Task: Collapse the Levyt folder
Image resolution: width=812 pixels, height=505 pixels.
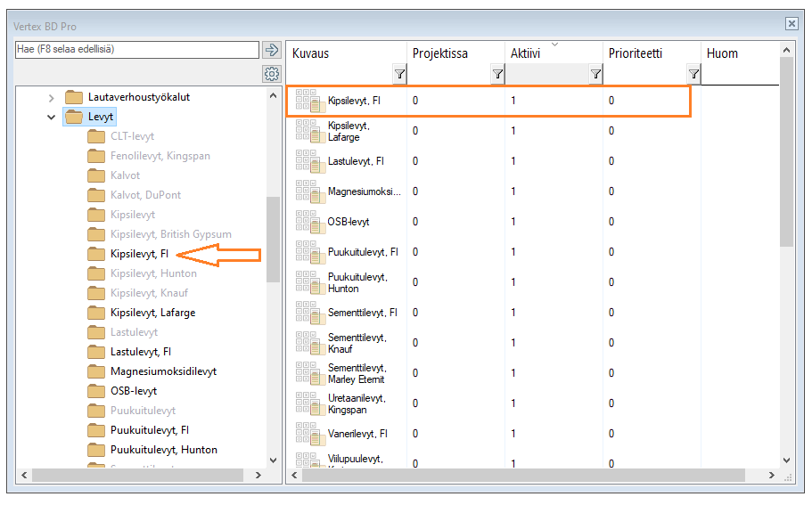Action: (51, 117)
